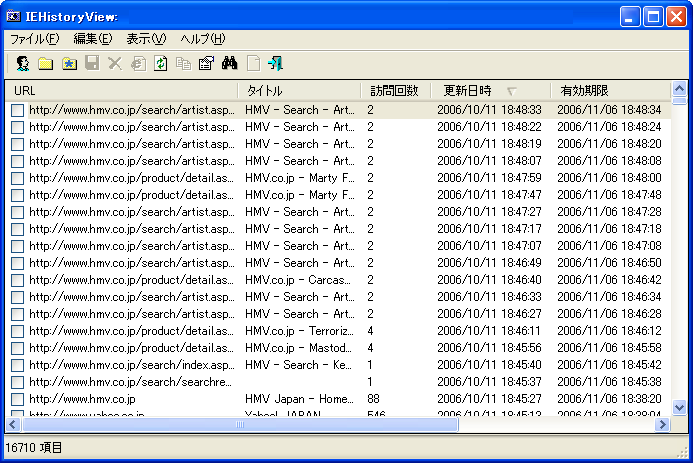
Task: Check the box for row updated 18:47:59
Action: click(17, 178)
